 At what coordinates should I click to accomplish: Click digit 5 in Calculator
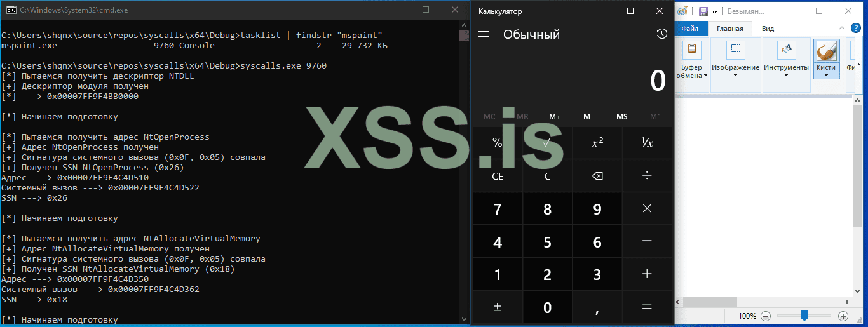click(x=547, y=242)
